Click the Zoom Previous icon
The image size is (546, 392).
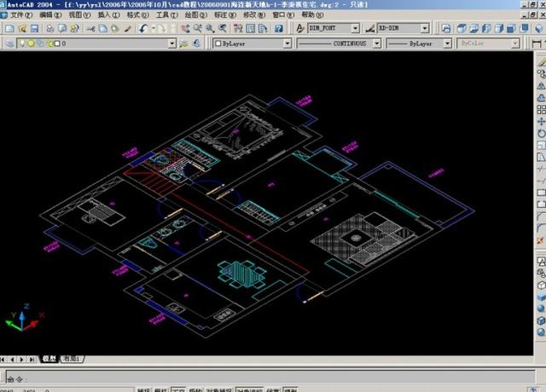pos(222,28)
